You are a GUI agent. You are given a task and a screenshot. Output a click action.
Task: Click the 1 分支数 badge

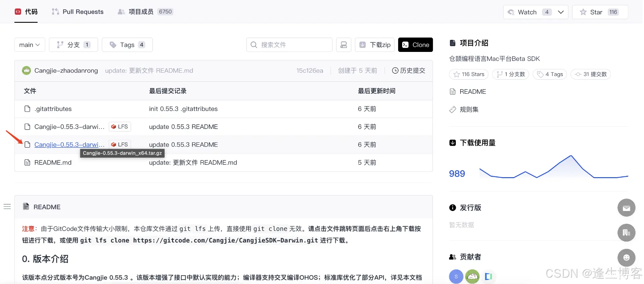(x=510, y=74)
